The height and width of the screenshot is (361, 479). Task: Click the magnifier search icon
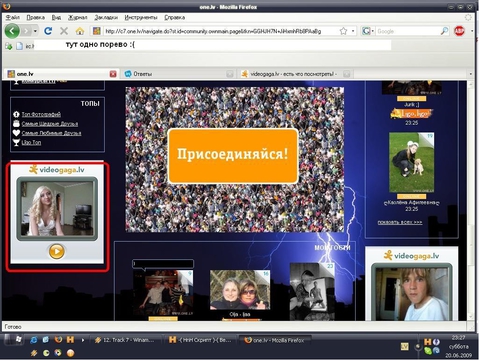pyautogui.click(x=444, y=31)
